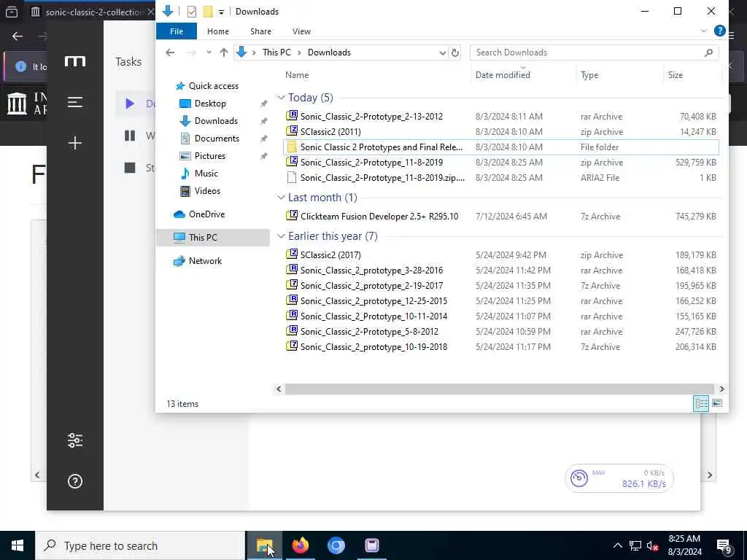
Task: Select Sonic_Classic_2_Prototype_10-11-2014 file
Action: click(500, 316)
